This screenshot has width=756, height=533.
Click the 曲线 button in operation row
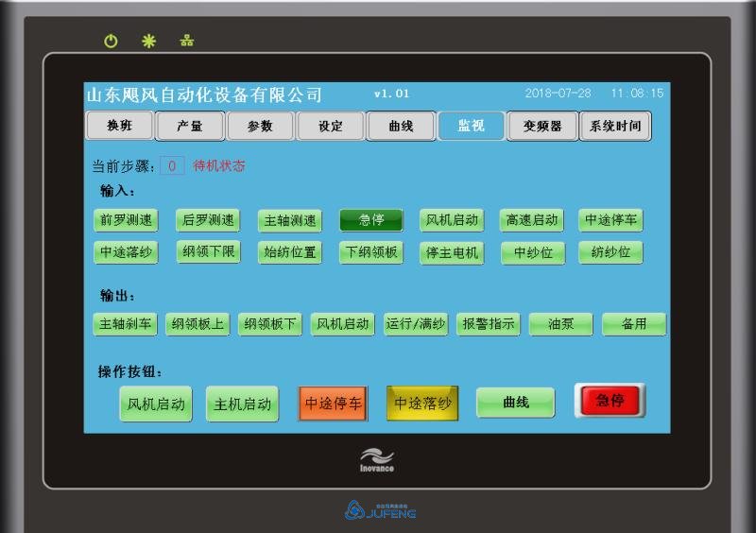[515, 403]
